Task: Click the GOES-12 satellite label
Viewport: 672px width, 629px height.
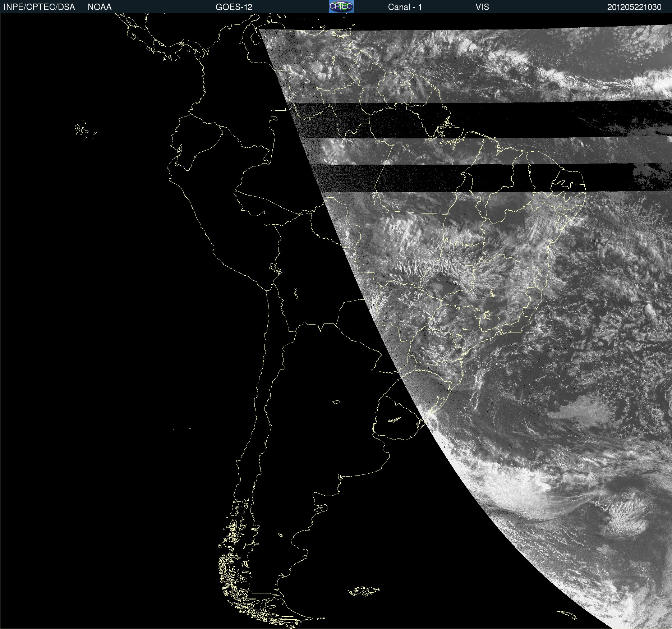Action: click(234, 7)
